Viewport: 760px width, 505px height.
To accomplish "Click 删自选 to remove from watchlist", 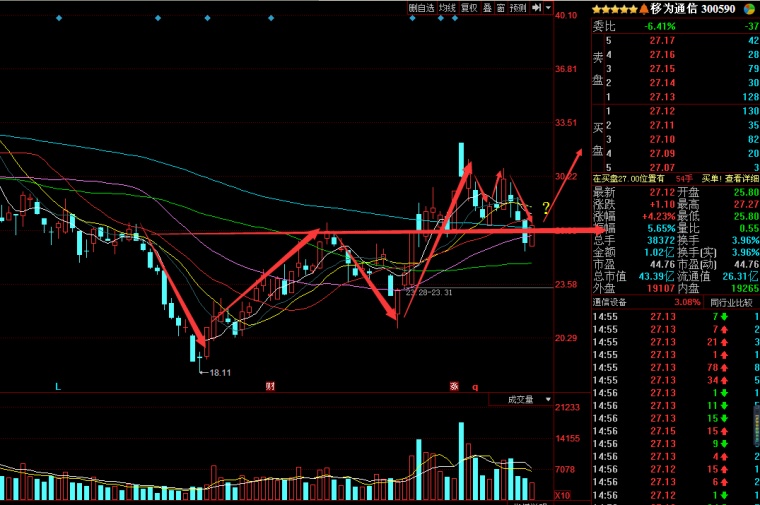I will click(x=421, y=8).
